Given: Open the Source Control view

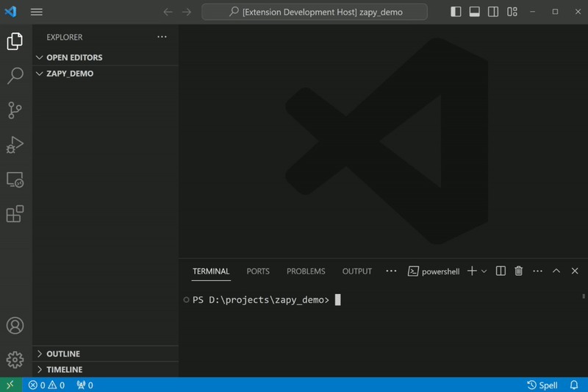Looking at the screenshot, I should (15, 110).
